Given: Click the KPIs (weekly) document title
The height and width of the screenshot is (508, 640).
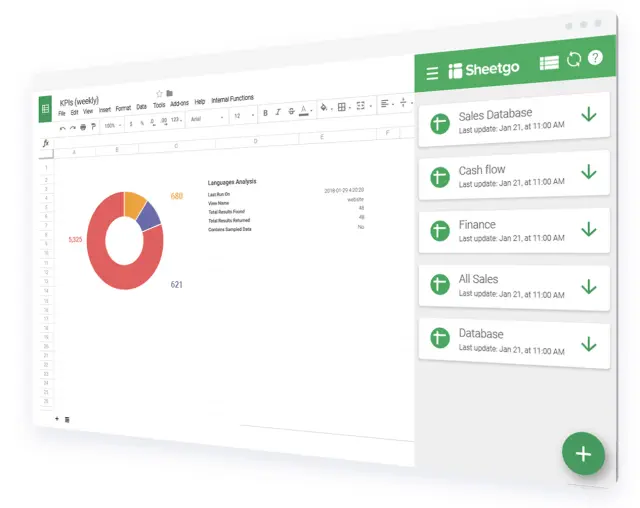Looking at the screenshot, I should coord(79,101).
